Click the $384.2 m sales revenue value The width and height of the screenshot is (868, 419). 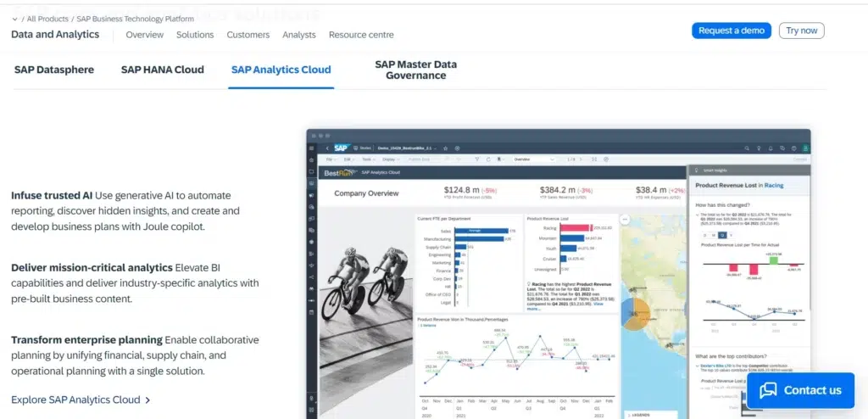[557, 190]
